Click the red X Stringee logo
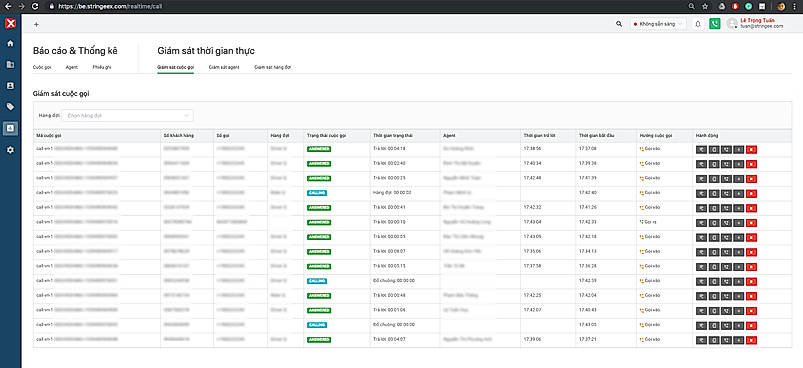Screen dimensions: 803x368 pyautogui.click(x=10, y=24)
